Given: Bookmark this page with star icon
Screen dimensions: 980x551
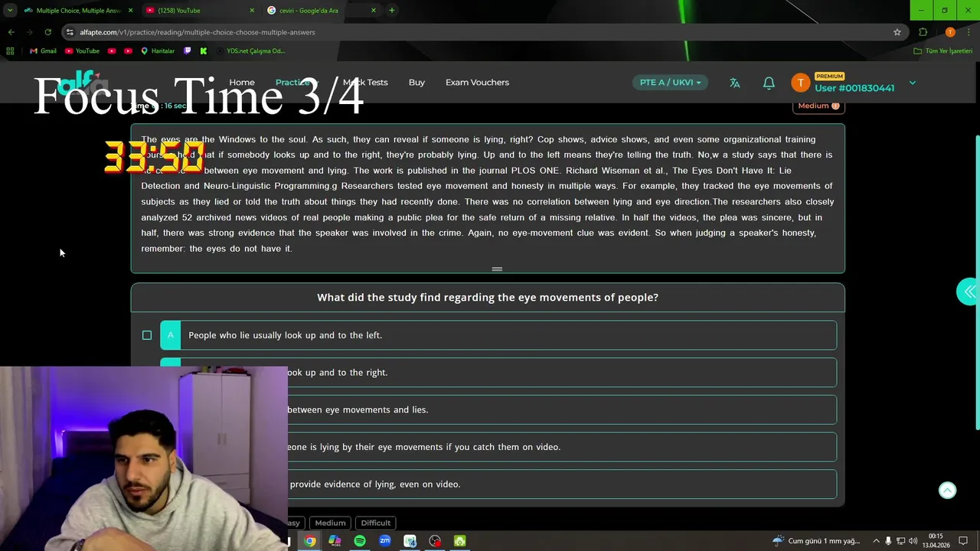Looking at the screenshot, I should (897, 32).
